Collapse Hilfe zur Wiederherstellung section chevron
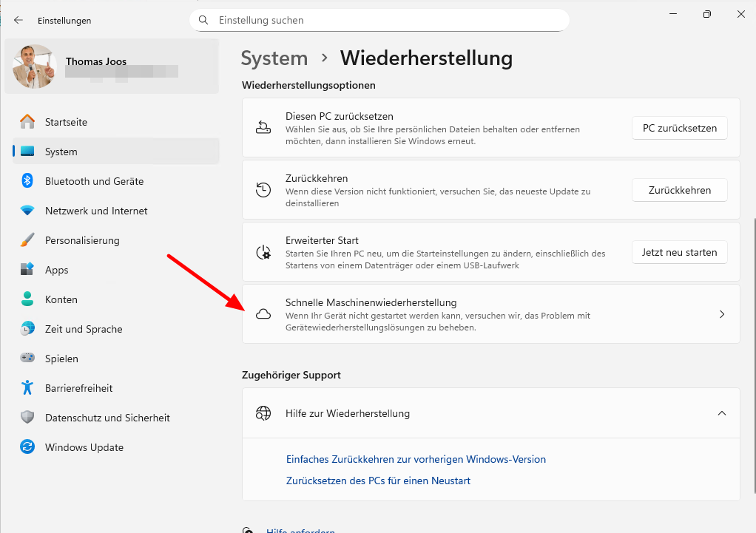 coord(722,413)
